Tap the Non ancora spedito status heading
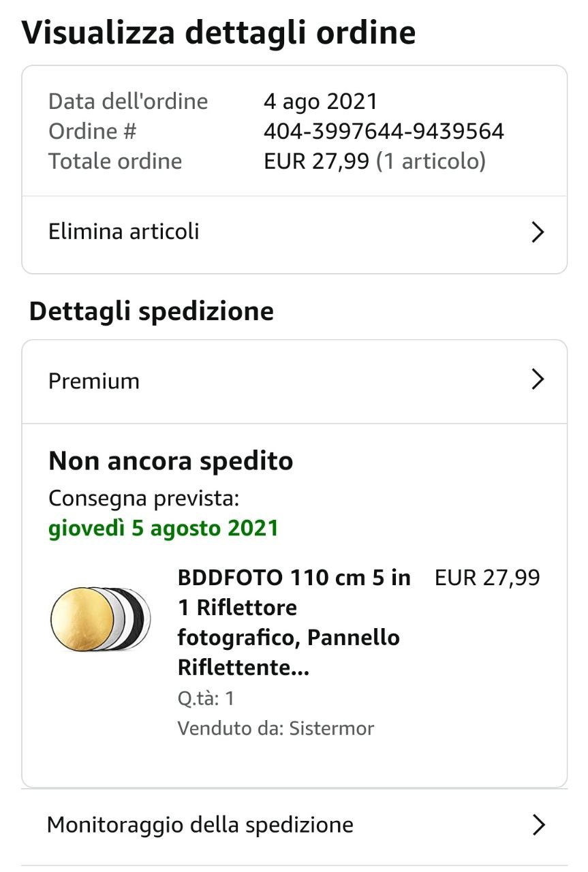Screen dimensions: 588x872 tap(170, 461)
